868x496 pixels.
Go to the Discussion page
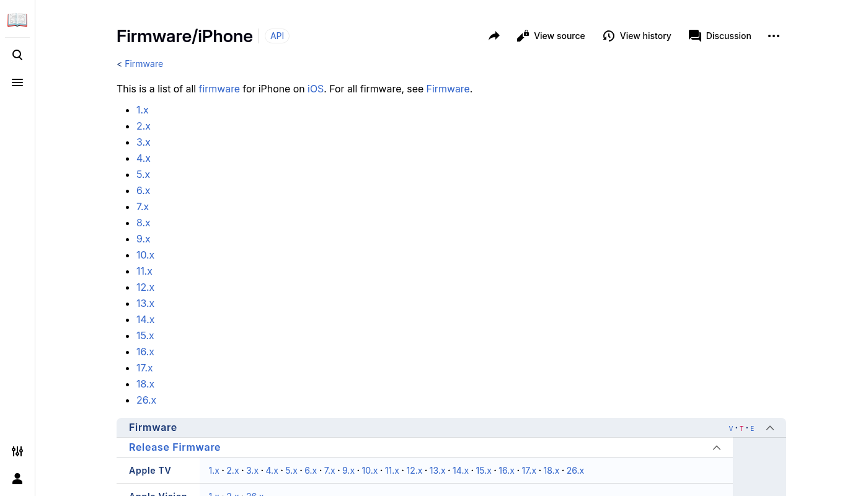click(720, 36)
